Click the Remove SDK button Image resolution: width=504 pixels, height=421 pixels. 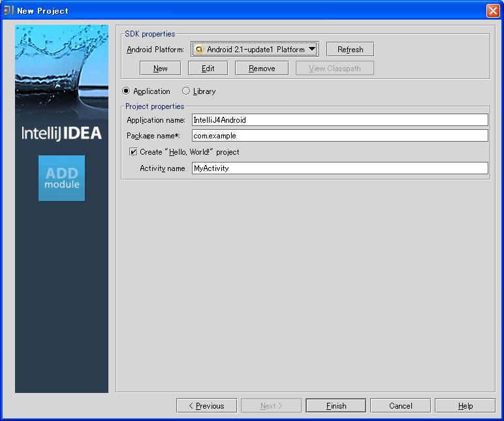click(262, 68)
